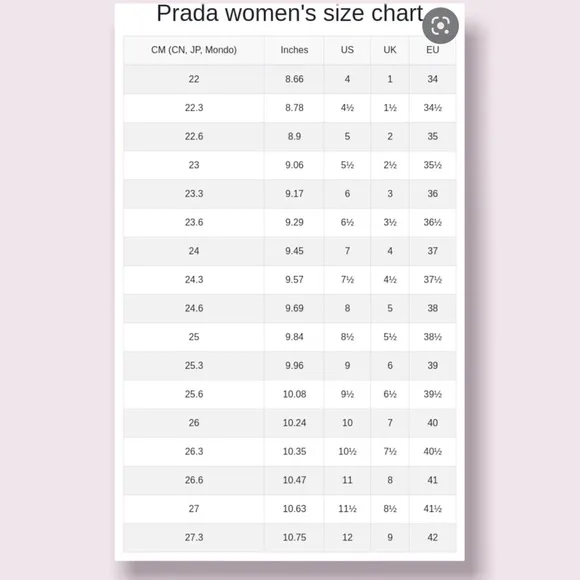The width and height of the screenshot is (580, 580).
Task: Select the US column header
Action: 347,50
